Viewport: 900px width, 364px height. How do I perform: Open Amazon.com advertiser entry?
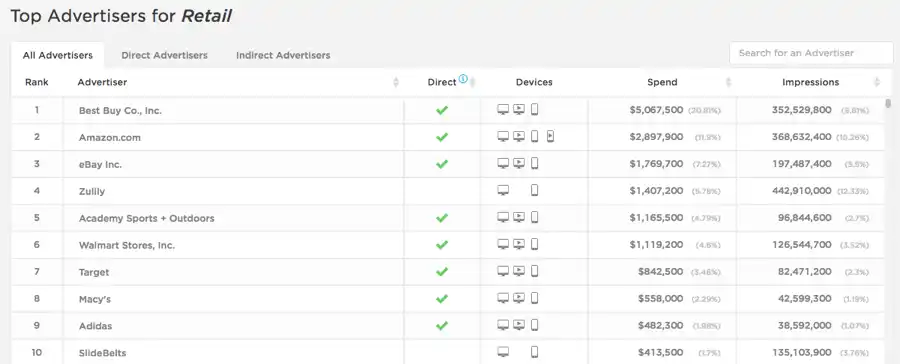110,138
